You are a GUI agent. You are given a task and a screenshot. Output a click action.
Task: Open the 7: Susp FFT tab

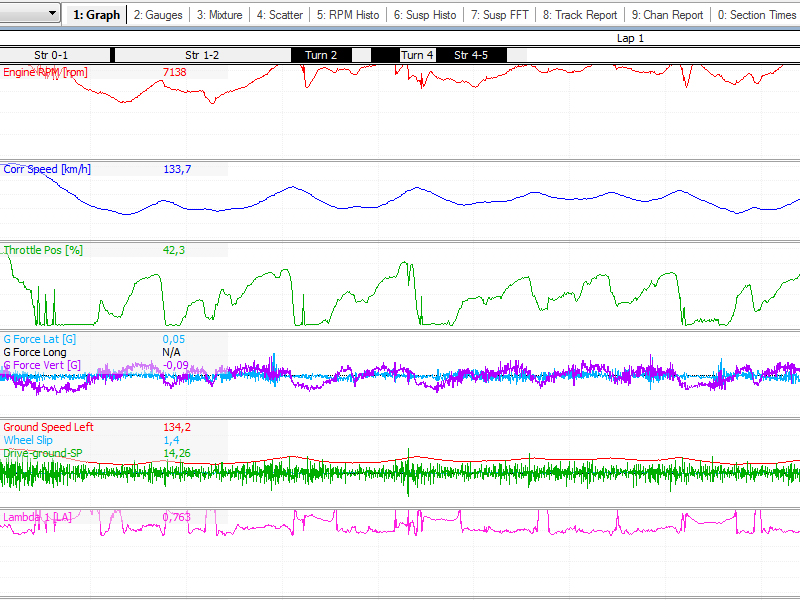coord(499,15)
